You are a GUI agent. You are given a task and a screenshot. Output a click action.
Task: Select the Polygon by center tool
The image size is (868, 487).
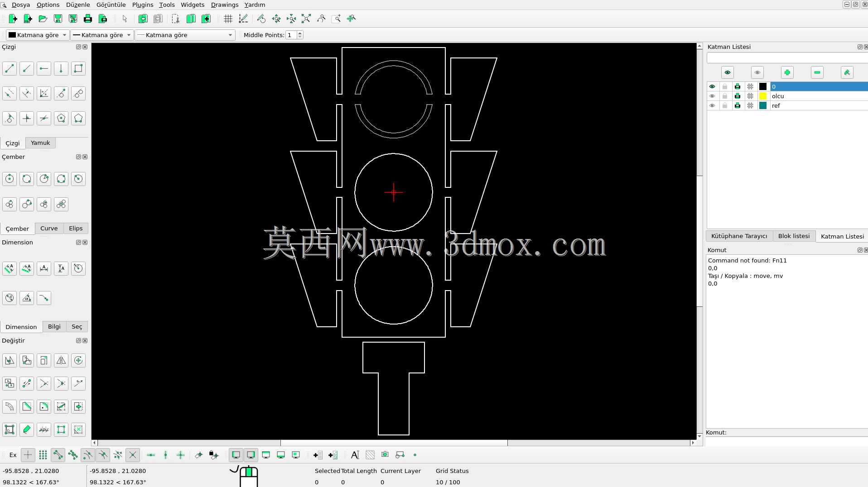click(x=61, y=119)
